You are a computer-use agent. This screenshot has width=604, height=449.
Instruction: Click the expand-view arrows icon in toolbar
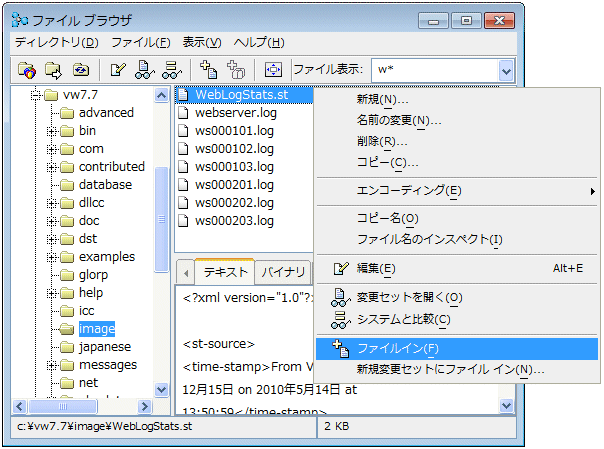[x=273, y=70]
